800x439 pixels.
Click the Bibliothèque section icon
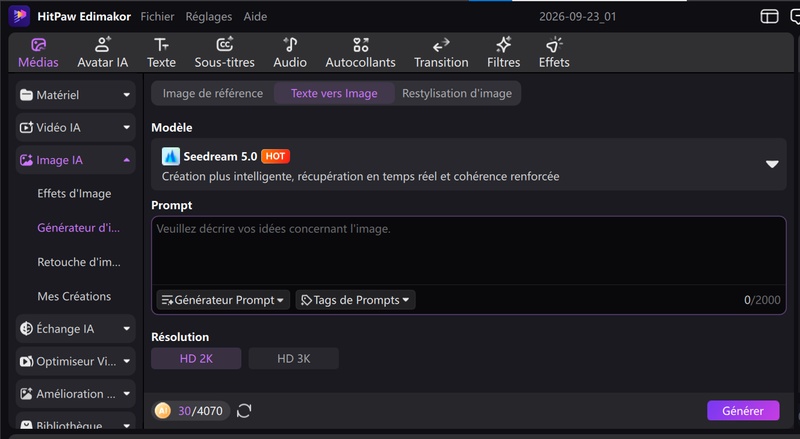[x=26, y=425]
